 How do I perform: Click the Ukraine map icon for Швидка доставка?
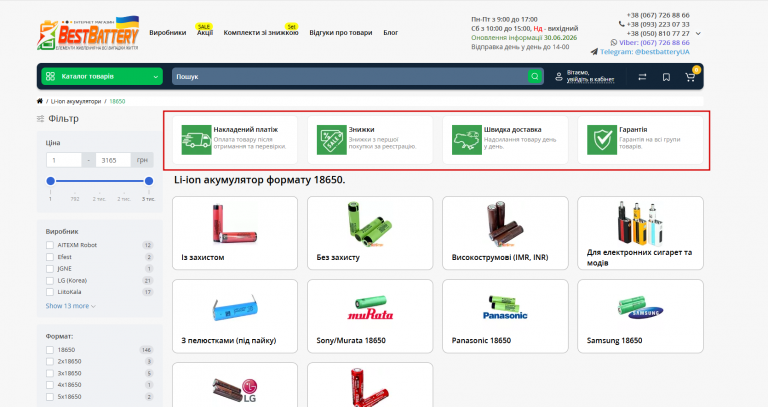coord(467,140)
